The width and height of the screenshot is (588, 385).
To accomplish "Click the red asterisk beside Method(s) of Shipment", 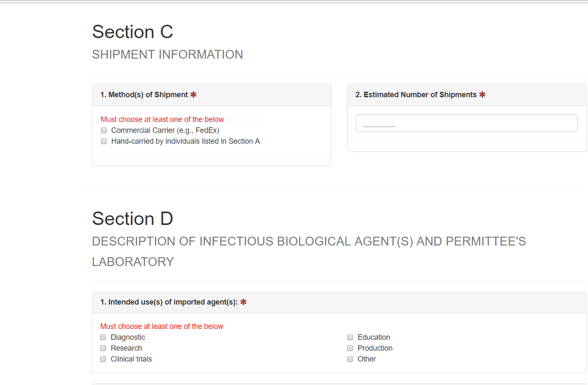I will click(x=193, y=95).
